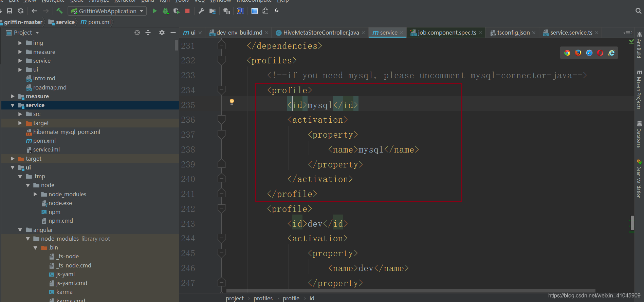Open Project panel gear settings
Image resolution: width=644 pixels, height=302 pixels.
pyautogui.click(x=162, y=33)
